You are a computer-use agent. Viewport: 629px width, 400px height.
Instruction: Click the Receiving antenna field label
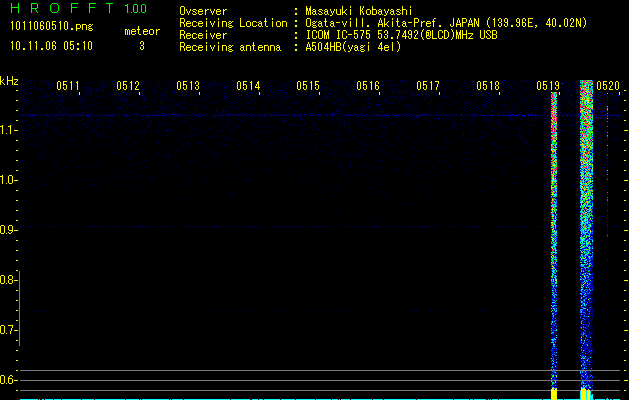pos(230,47)
